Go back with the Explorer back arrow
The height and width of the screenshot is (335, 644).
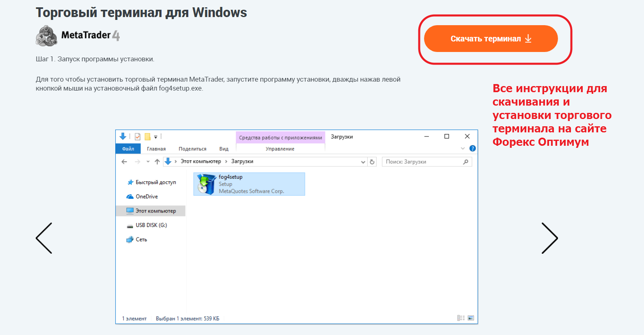(x=124, y=162)
